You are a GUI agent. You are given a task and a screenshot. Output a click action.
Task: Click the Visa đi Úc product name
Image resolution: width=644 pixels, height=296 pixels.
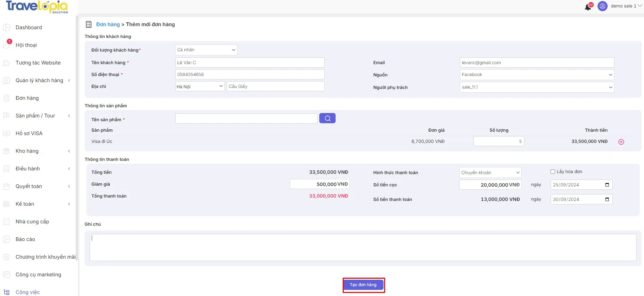coord(102,141)
